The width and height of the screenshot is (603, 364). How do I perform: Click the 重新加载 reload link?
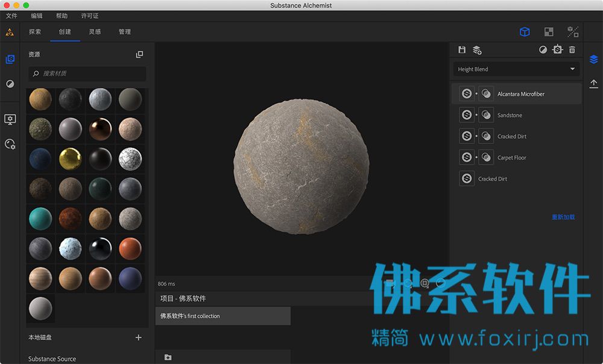tap(563, 217)
